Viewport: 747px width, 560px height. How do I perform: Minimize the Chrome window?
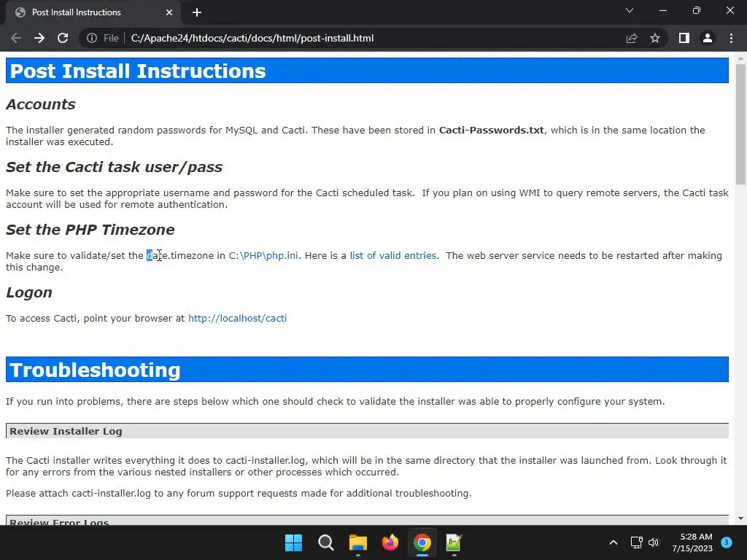(662, 10)
